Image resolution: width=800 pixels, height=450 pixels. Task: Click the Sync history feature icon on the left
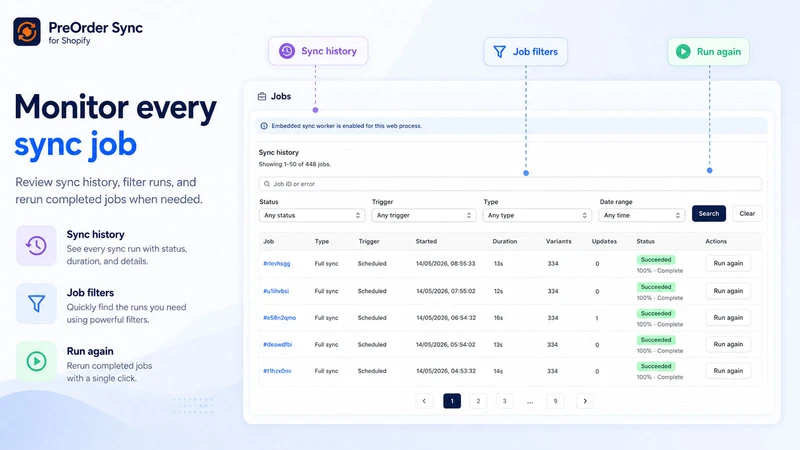tap(36, 245)
